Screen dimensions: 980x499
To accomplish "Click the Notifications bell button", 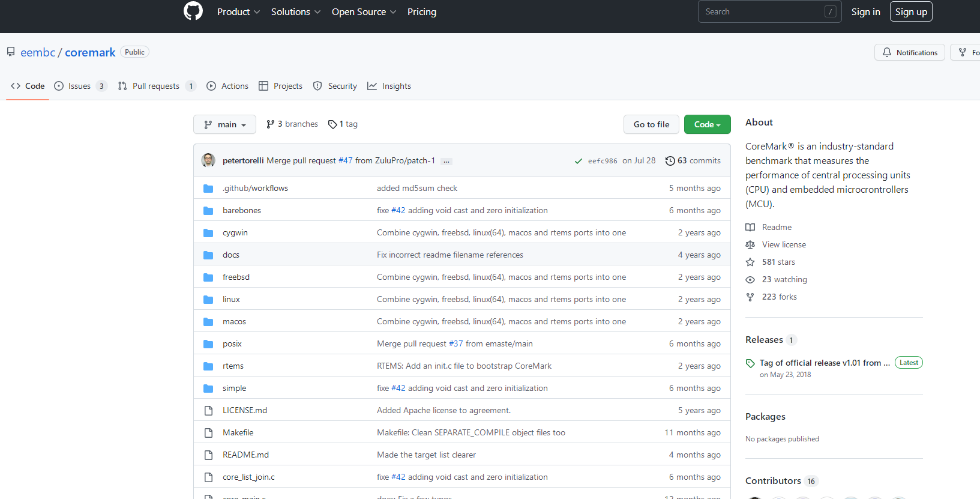I will click(910, 53).
